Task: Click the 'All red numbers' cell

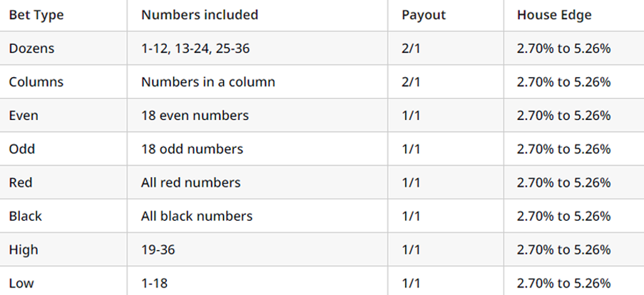Action: (190, 182)
